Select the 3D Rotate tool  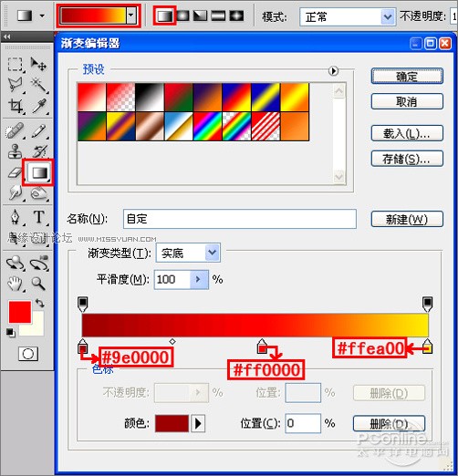(x=15, y=263)
